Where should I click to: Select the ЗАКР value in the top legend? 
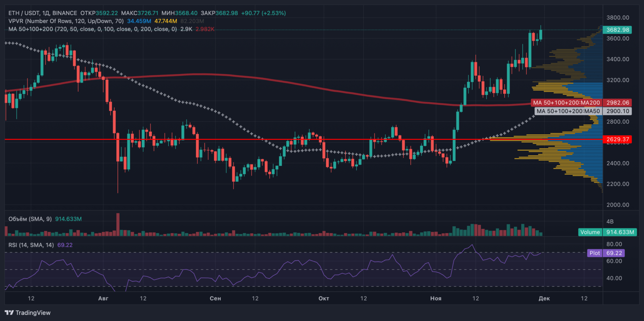(227, 13)
